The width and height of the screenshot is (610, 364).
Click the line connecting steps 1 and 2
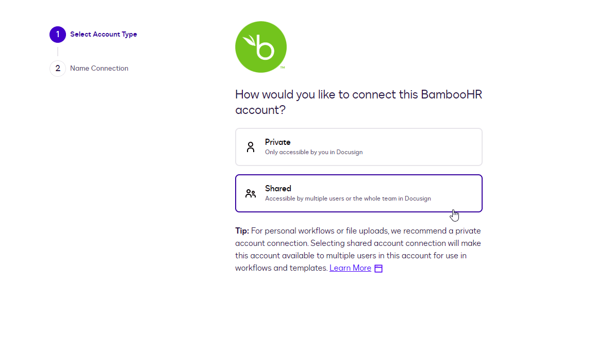pyautogui.click(x=58, y=52)
